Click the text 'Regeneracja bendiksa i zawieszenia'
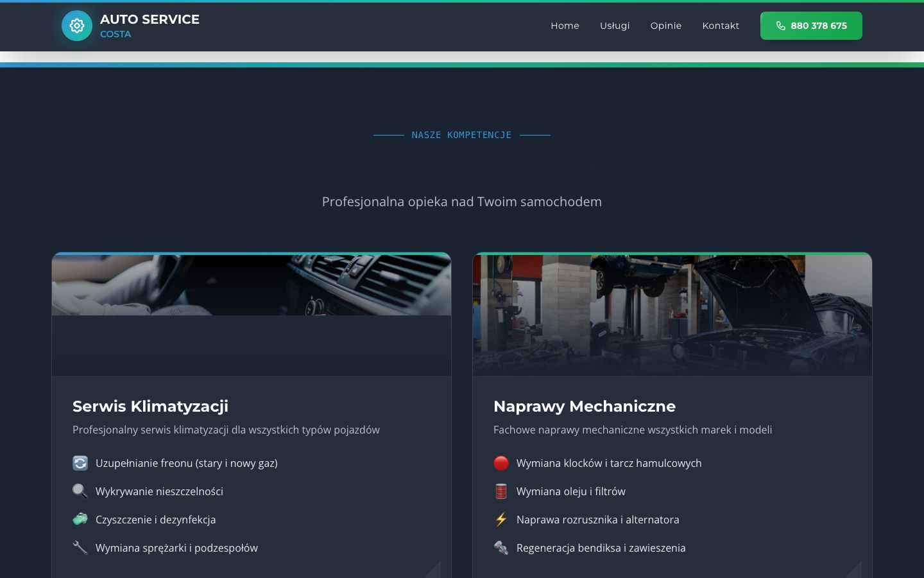 (x=601, y=548)
